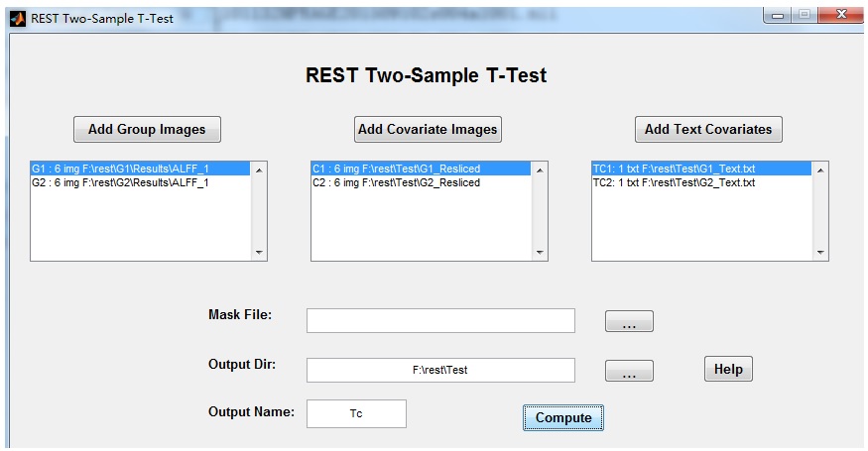Click down arrow of text covariates scrollbar
The height and width of the screenshot is (451, 868).
tap(820, 253)
